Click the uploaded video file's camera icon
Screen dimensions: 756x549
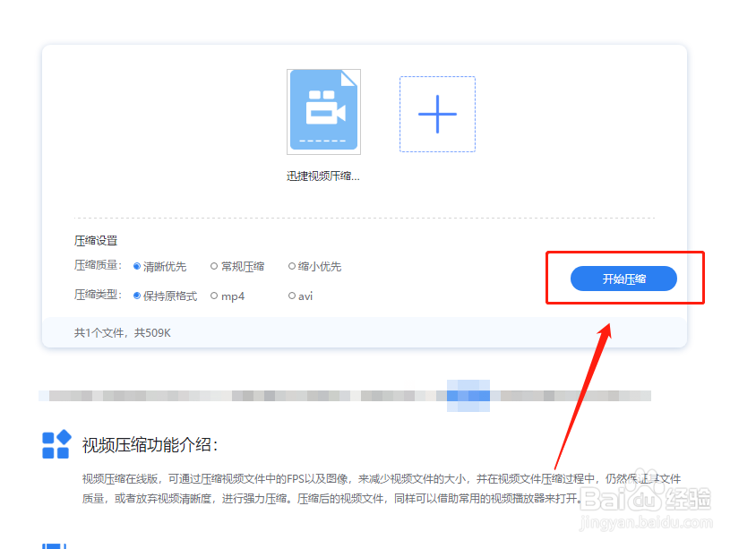[322, 109]
